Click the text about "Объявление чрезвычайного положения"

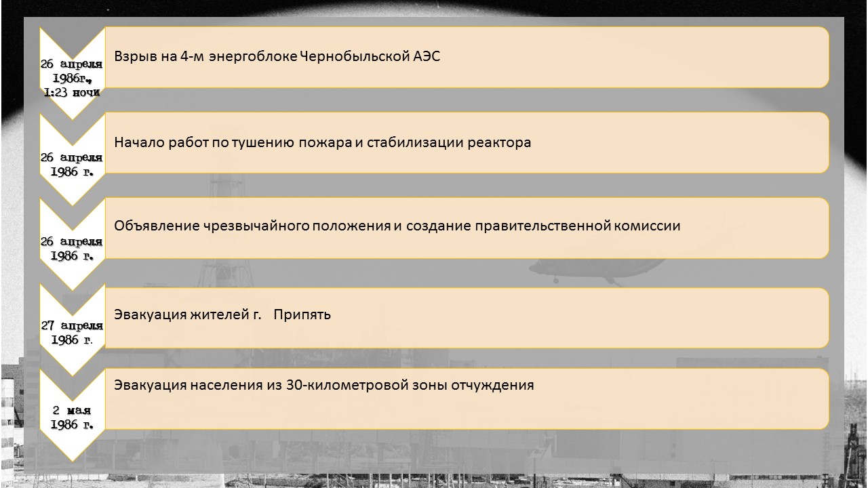pos(397,226)
